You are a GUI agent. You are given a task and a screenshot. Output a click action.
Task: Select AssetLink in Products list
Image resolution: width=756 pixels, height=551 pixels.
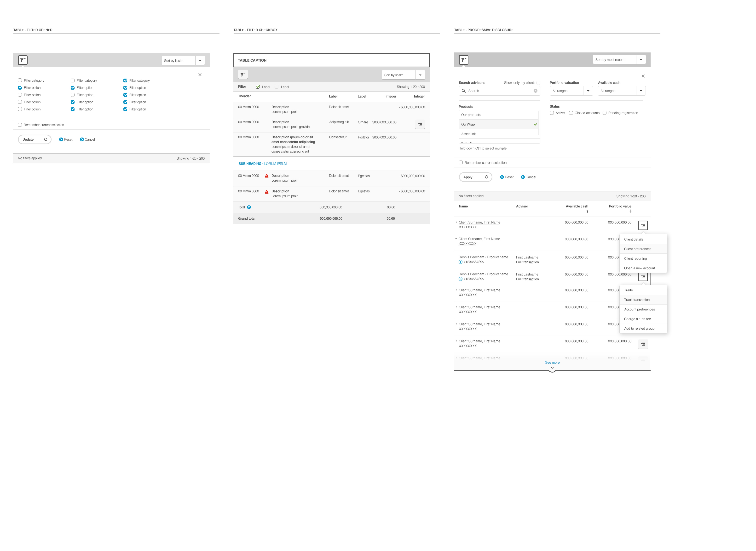tap(499, 134)
